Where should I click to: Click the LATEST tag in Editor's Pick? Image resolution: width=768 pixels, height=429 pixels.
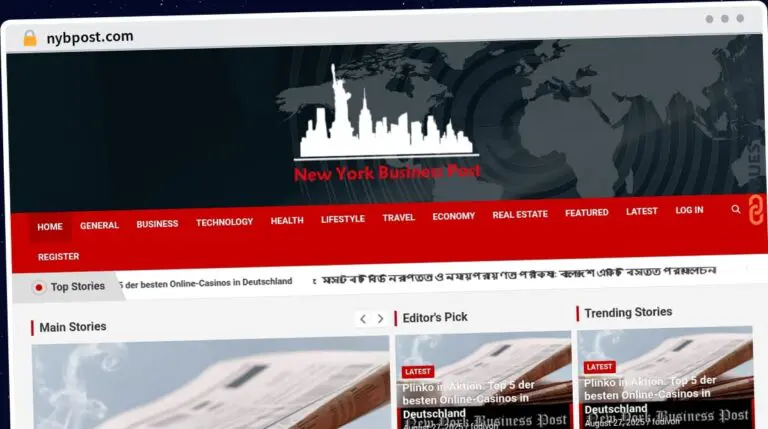pyautogui.click(x=418, y=372)
